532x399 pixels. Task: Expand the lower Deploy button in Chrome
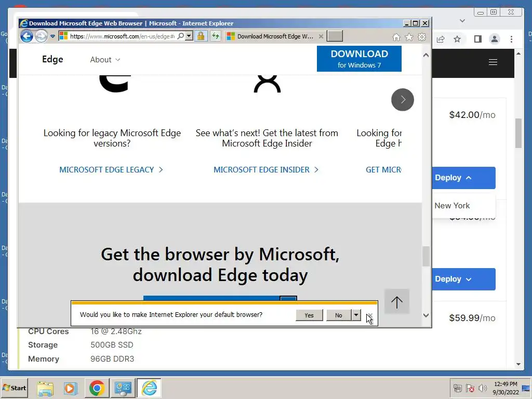click(x=463, y=279)
